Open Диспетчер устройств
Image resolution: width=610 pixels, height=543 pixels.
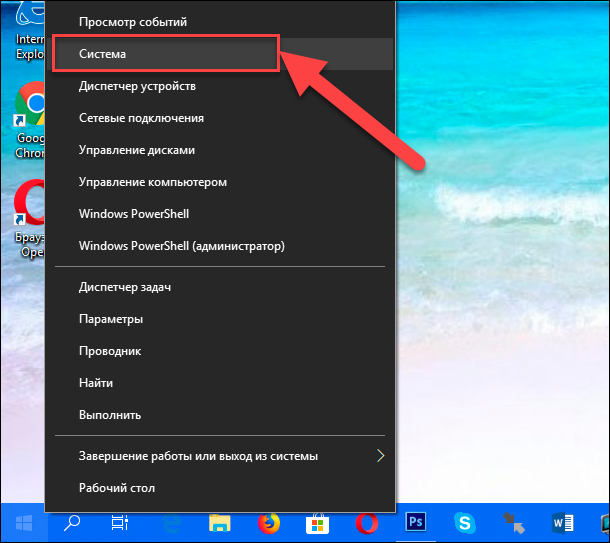point(220,86)
